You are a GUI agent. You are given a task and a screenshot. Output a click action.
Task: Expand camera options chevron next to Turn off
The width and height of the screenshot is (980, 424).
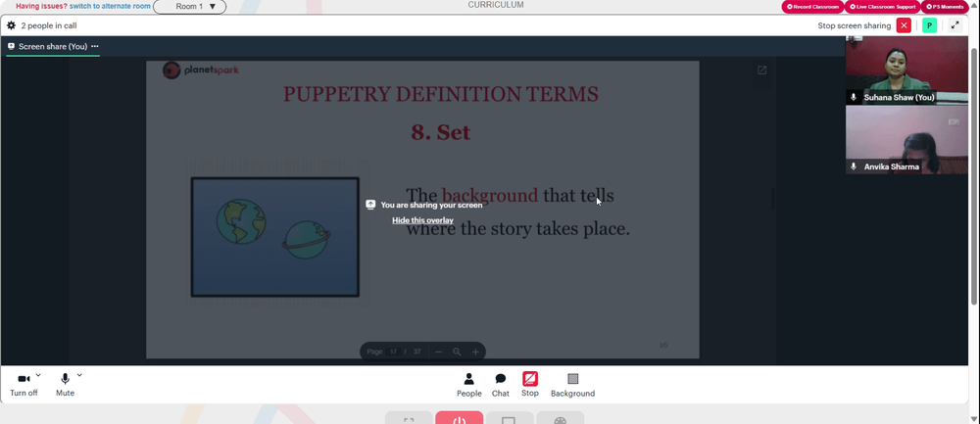coord(38,375)
